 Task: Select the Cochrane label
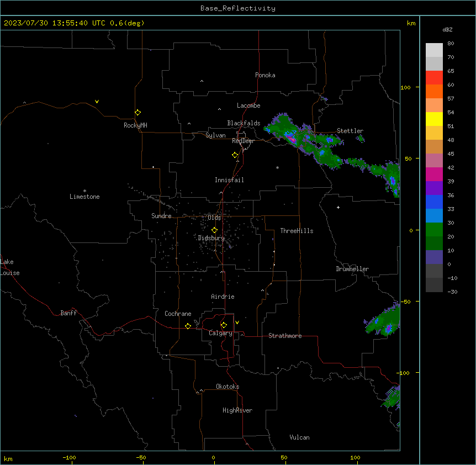pyautogui.click(x=178, y=314)
